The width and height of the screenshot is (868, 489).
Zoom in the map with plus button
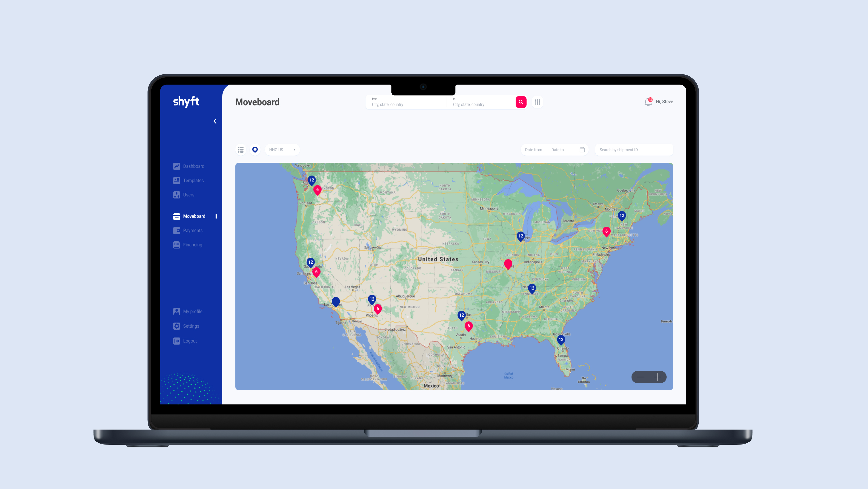click(x=657, y=377)
